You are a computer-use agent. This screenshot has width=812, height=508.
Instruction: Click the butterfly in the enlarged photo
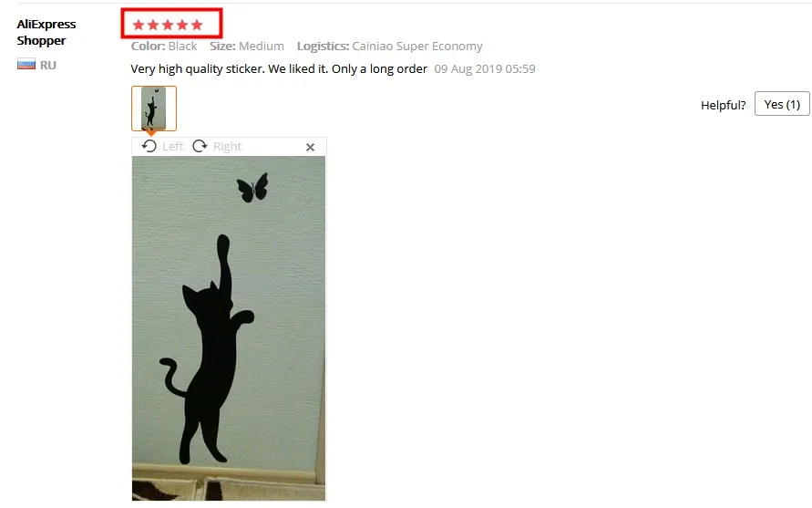(x=252, y=187)
